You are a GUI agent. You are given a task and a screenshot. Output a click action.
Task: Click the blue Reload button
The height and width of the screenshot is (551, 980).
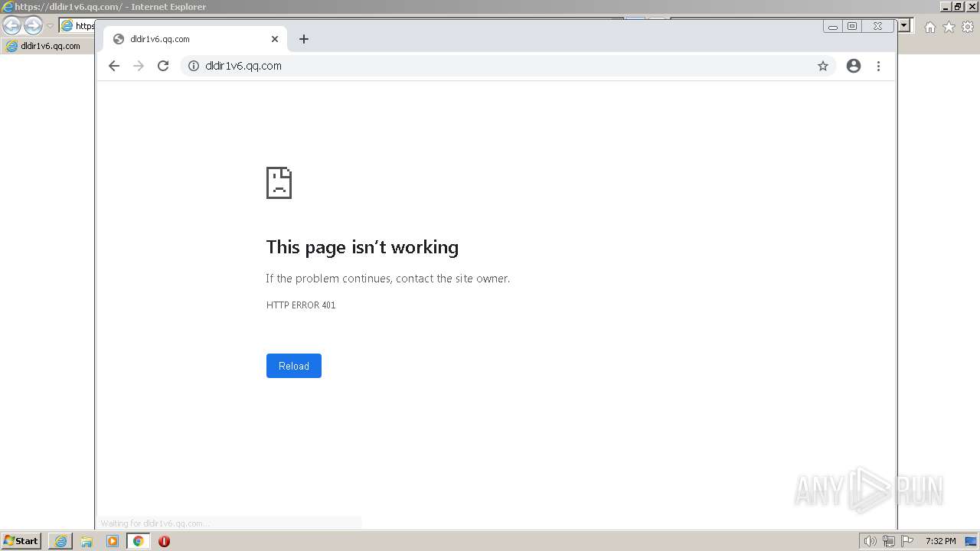click(294, 366)
